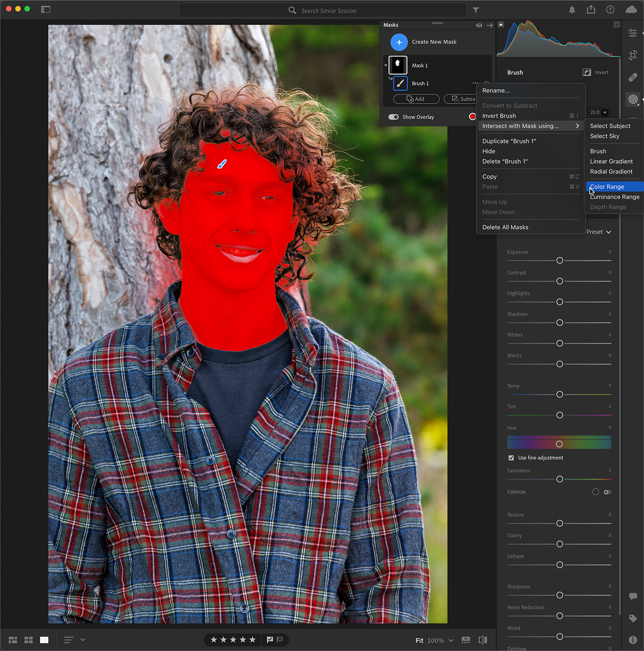
Task: Select the single photo view icon
Action: pos(44,639)
